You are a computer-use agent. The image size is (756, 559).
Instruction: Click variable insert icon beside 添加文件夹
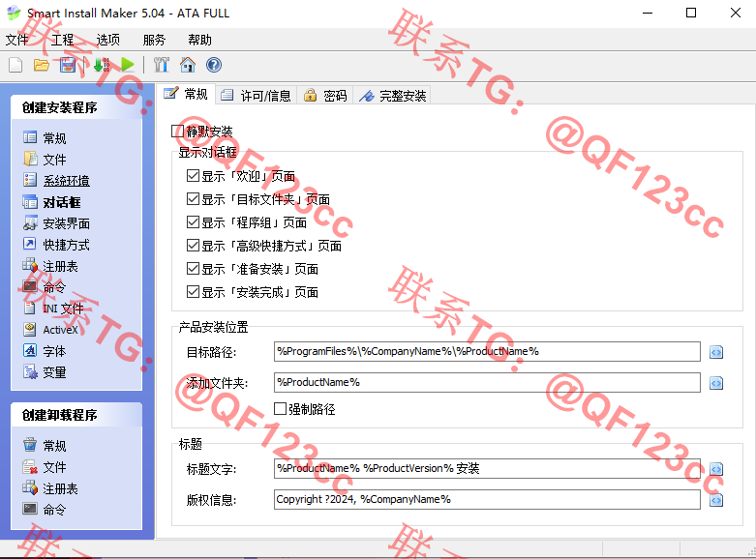pyautogui.click(x=716, y=383)
